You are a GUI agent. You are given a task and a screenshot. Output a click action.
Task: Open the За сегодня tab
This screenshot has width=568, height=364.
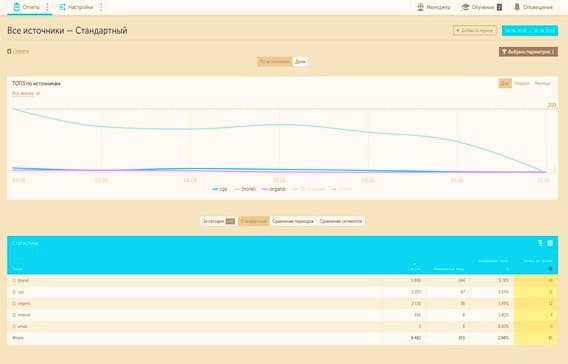[x=218, y=221]
